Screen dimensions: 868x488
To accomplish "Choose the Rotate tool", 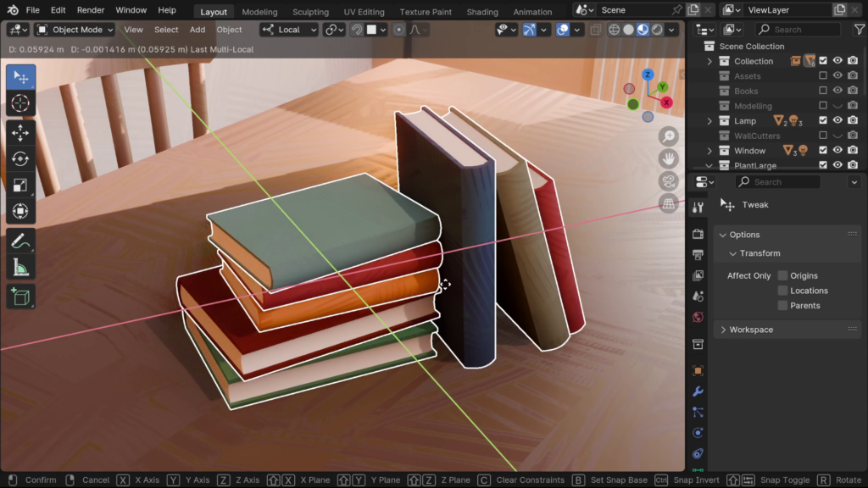I will click(x=20, y=159).
